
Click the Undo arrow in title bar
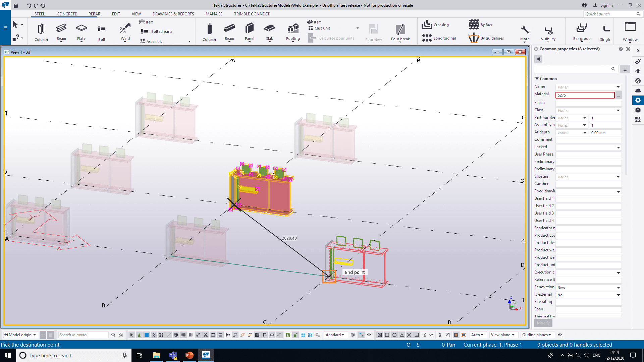click(29, 5)
